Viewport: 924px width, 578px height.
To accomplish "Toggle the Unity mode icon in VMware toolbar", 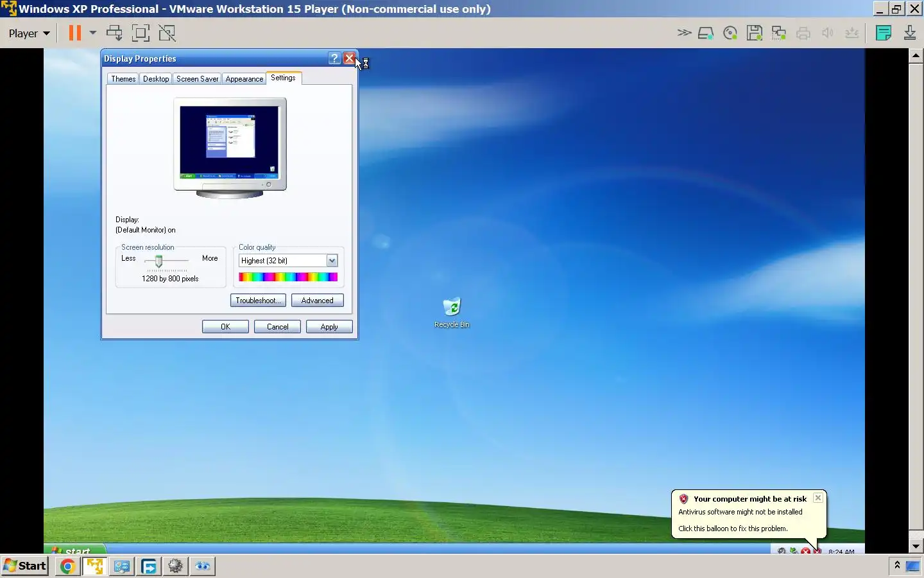I will pyautogui.click(x=167, y=33).
